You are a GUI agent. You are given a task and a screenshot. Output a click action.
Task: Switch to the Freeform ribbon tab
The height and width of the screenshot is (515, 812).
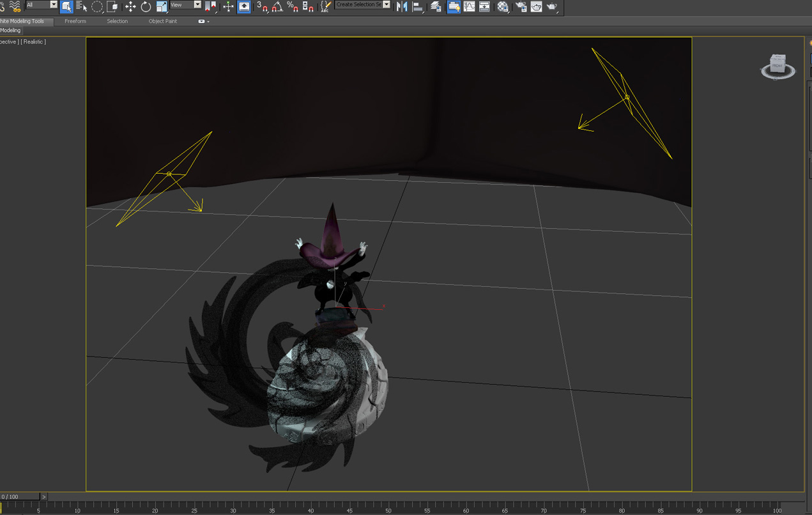click(75, 21)
